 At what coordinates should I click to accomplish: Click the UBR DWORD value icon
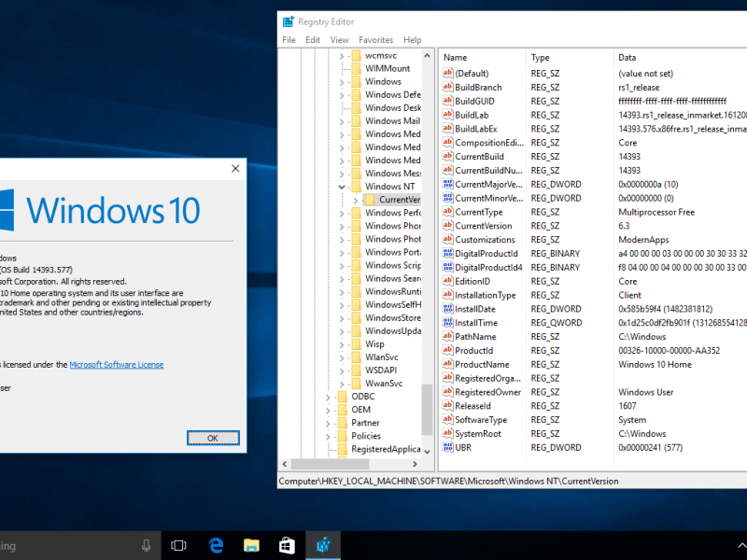coord(447,447)
